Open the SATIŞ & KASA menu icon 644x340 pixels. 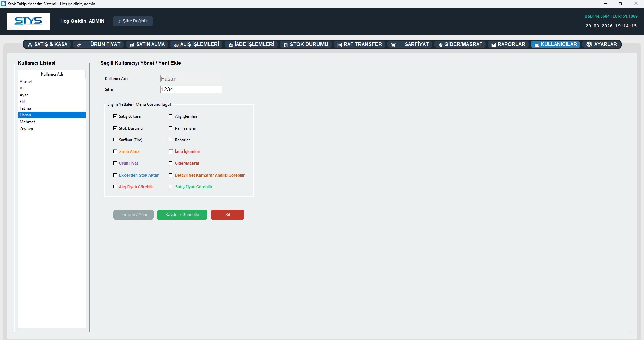[30, 45]
